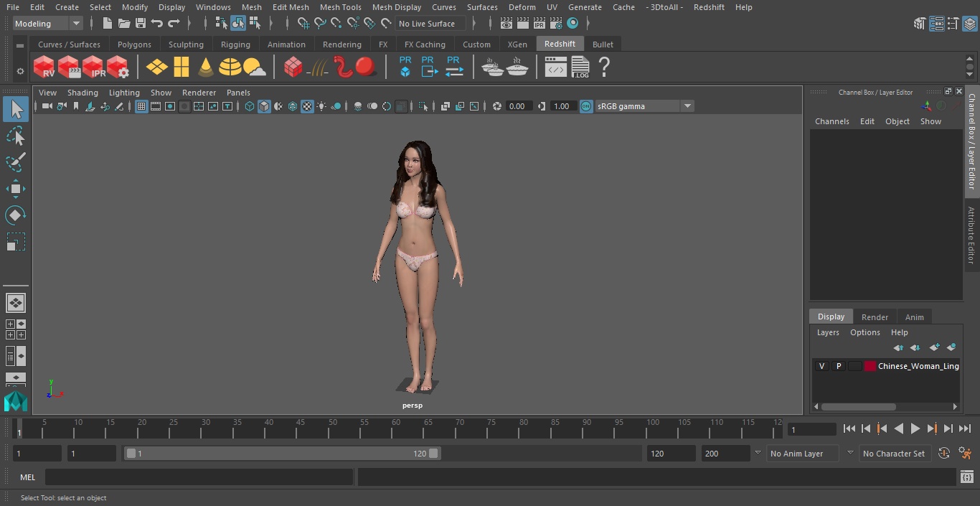Activate the Lasso select tool
The width and height of the screenshot is (980, 506).
pos(15,136)
